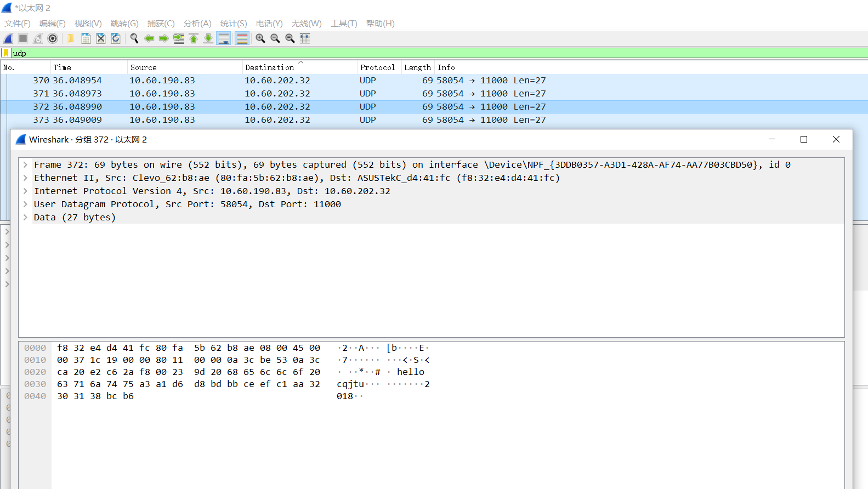
Task: Jump to the last packet
Action: pyautogui.click(x=208, y=38)
